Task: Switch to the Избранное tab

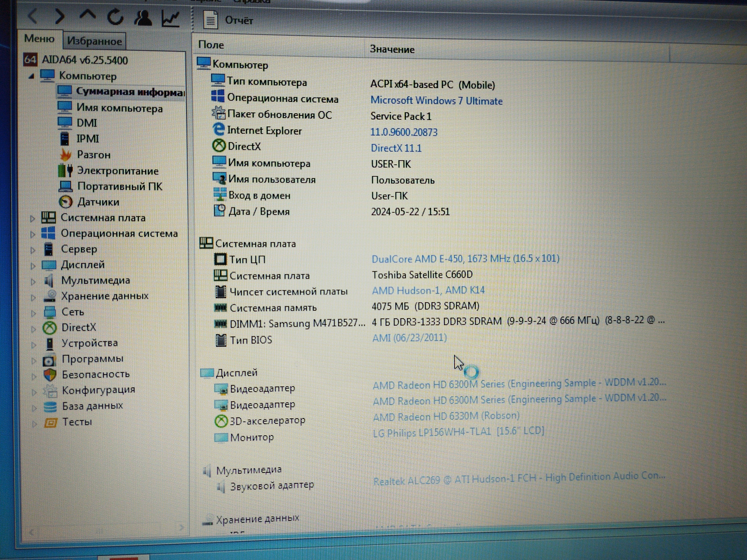Action: point(94,41)
